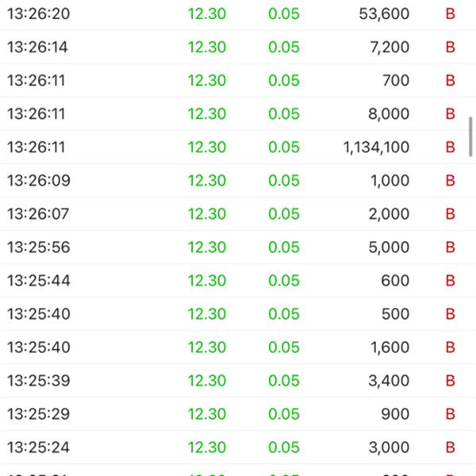Viewport: 476px width, 476px height.
Task: Select the 8,000 volume trade row
Action: [x=238, y=113]
